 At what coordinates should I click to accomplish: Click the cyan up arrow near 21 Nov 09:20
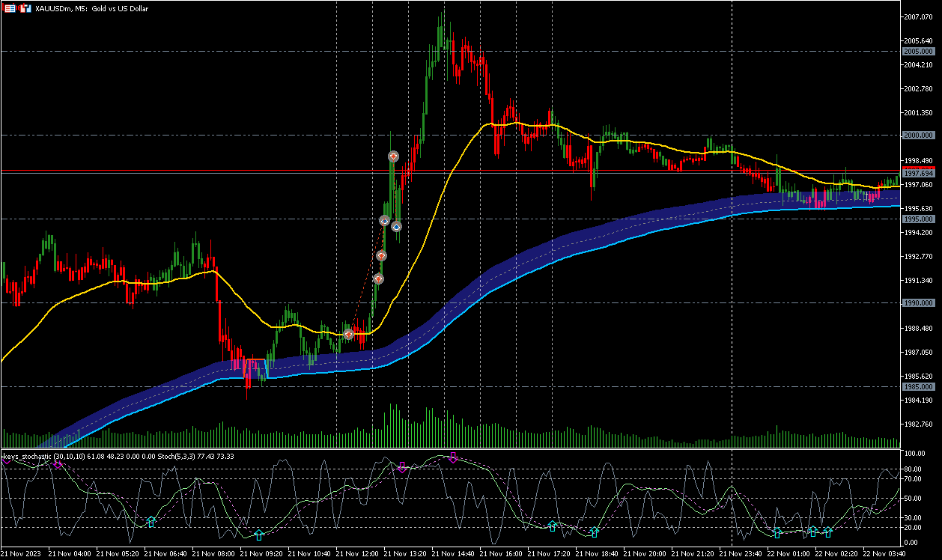coord(259,535)
